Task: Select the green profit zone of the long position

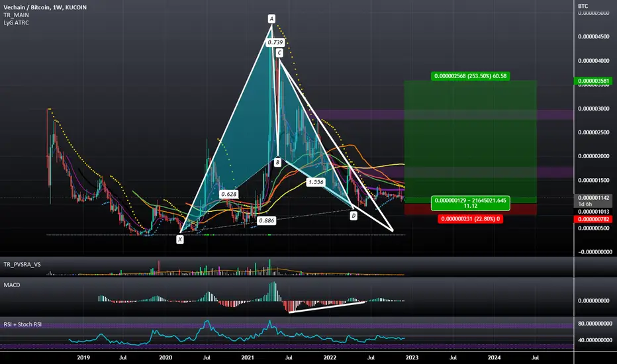Action: (470, 142)
